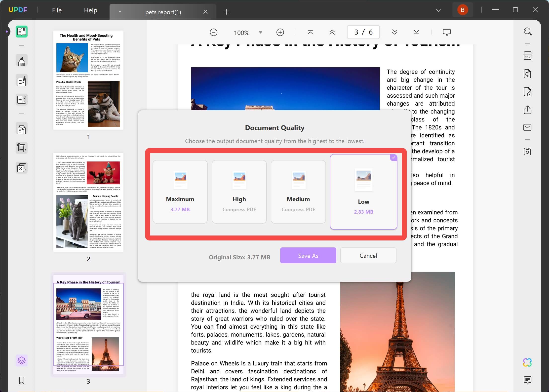This screenshot has height=392, width=549.
Task: Open the Search panel
Action: click(x=528, y=31)
